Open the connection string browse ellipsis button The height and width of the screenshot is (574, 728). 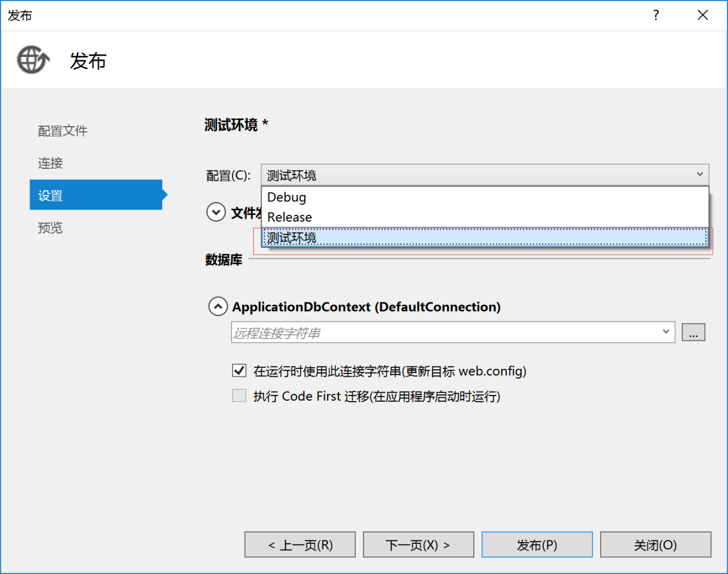693,332
